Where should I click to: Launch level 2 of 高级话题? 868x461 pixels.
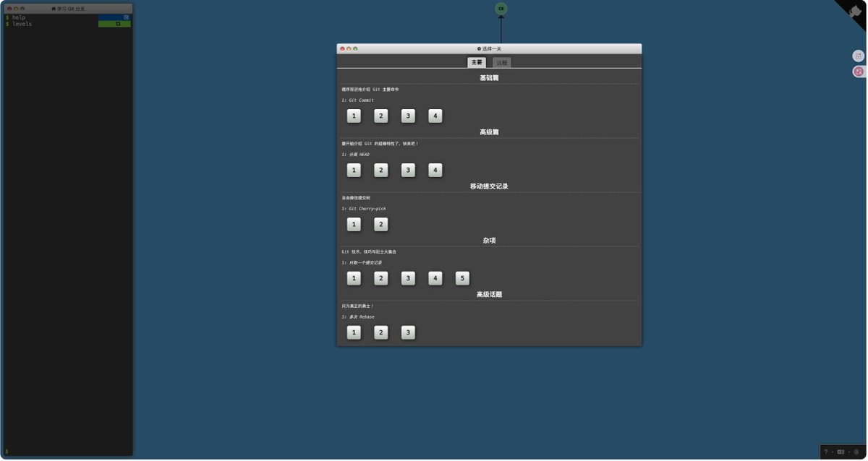[x=381, y=332]
